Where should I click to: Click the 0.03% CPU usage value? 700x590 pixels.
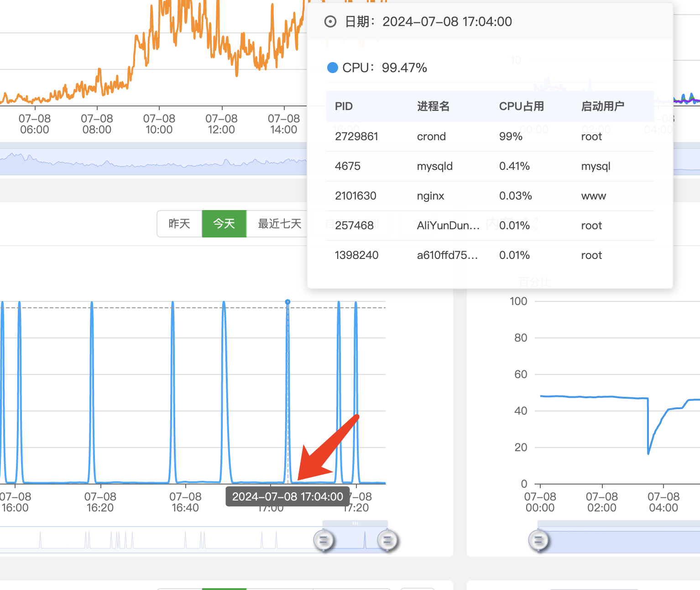click(x=515, y=196)
